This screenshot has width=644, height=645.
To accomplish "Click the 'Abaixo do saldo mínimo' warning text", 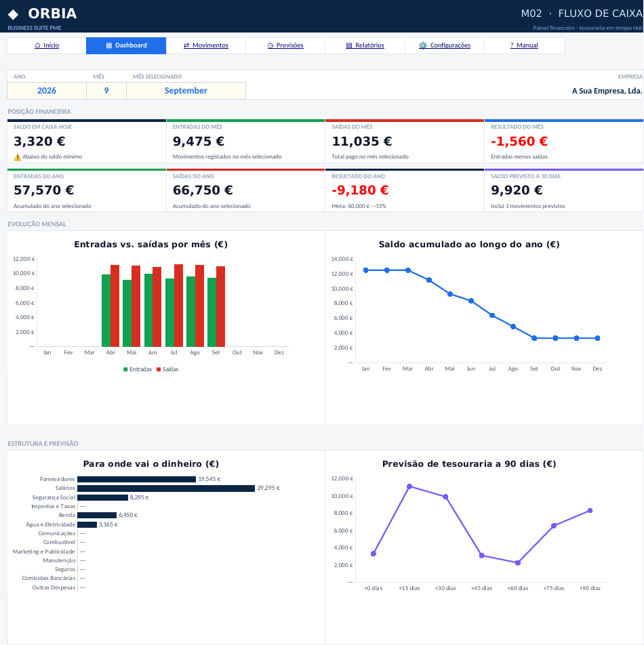I will [52, 157].
